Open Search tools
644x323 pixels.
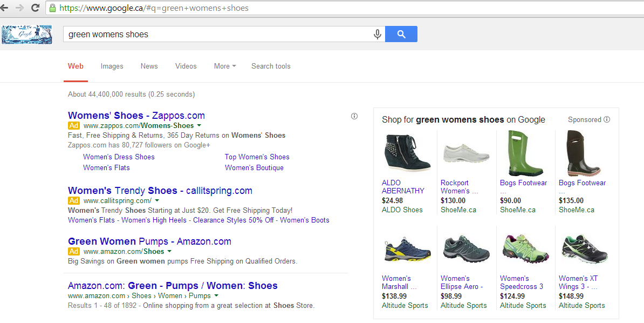tap(271, 66)
